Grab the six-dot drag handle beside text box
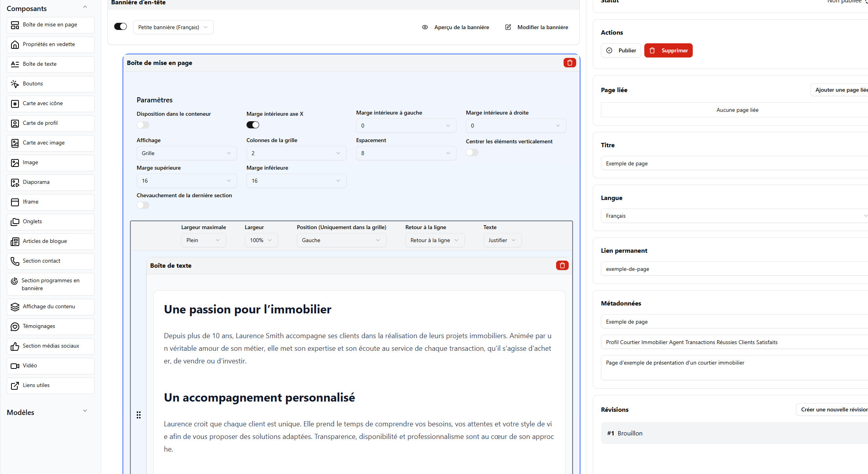Viewport: 868px width, 474px height. [x=139, y=415]
